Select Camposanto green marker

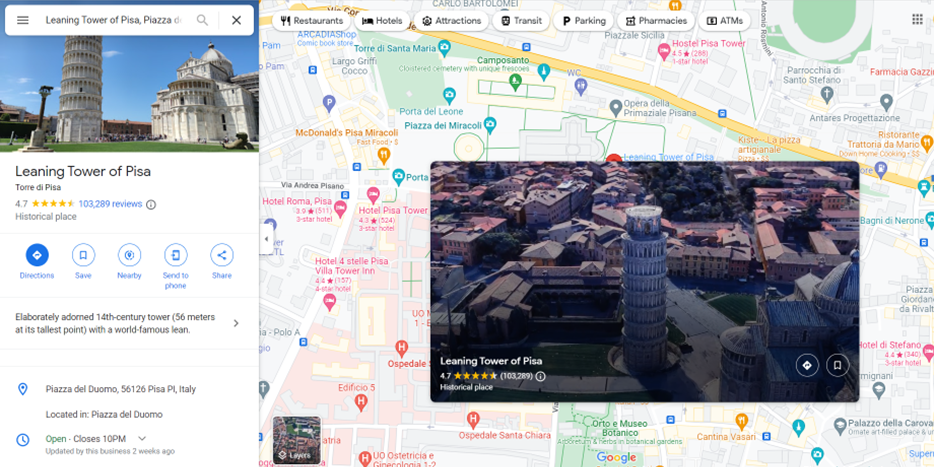click(516, 80)
